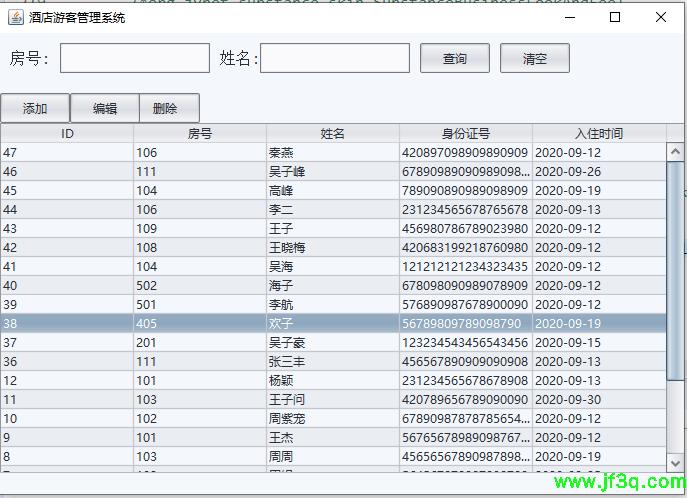Select the row for guest 张三丰

coord(333,362)
